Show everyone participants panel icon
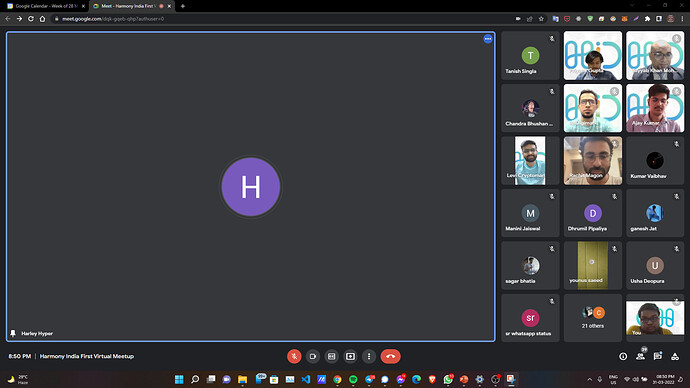This screenshot has width=690, height=388. 640,356
